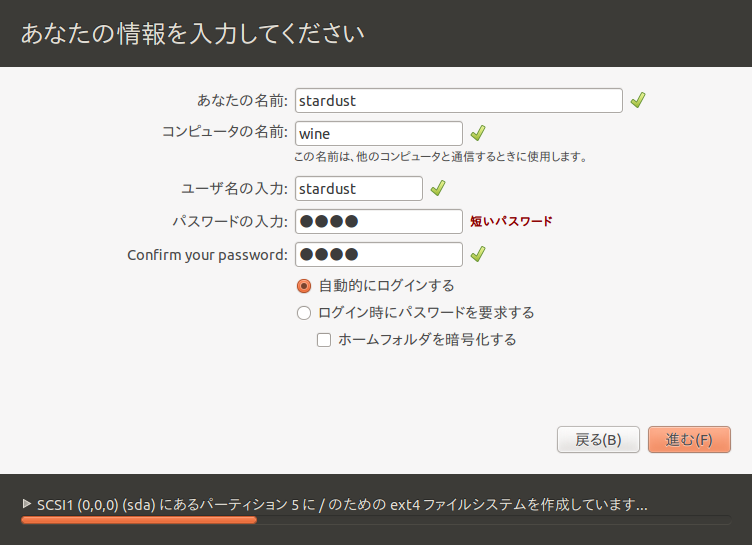Go back with 戻る(B) button
The image size is (752, 545).
[598, 439]
